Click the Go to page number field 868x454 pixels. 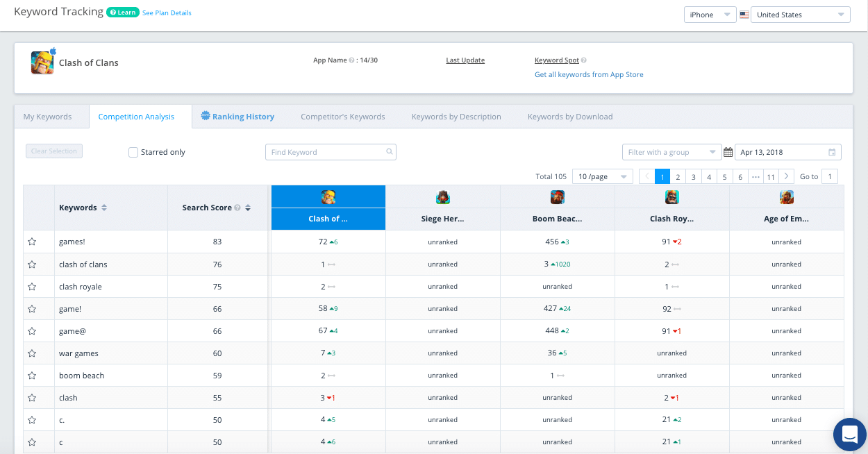[829, 176]
